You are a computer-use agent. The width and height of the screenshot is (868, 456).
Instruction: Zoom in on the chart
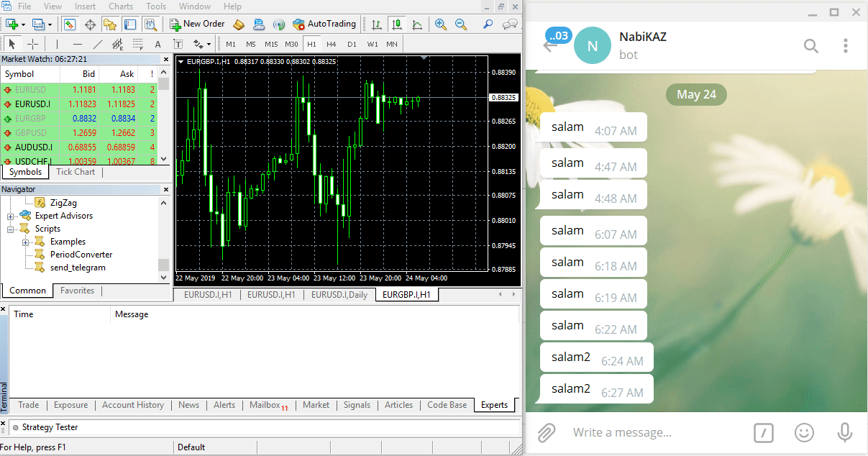tap(439, 24)
